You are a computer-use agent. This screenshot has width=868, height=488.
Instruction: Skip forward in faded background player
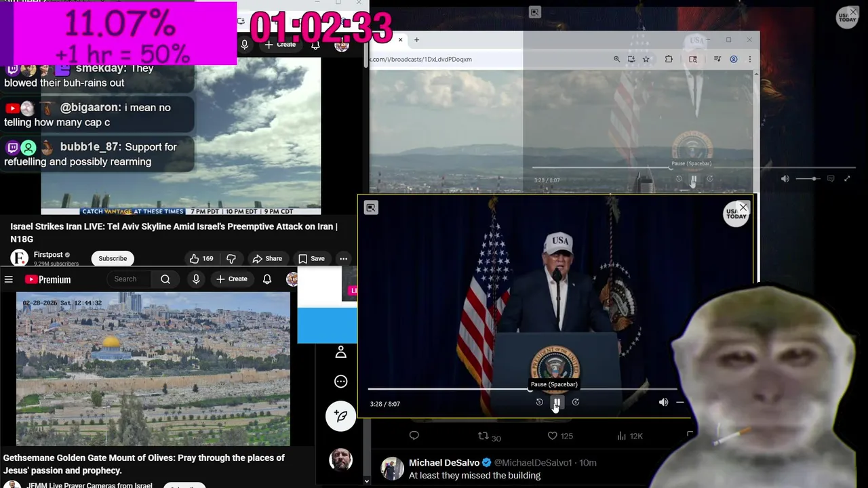point(710,179)
